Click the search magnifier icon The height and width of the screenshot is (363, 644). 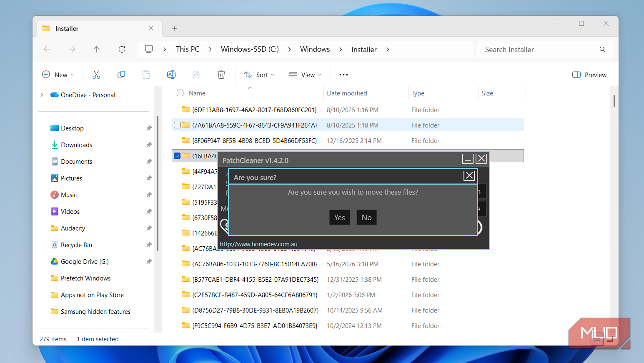[x=602, y=49]
